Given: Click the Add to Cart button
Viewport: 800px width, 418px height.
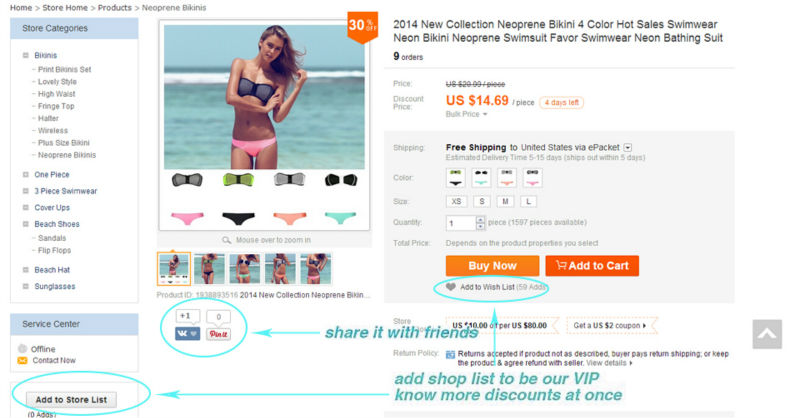Looking at the screenshot, I should click(x=592, y=266).
